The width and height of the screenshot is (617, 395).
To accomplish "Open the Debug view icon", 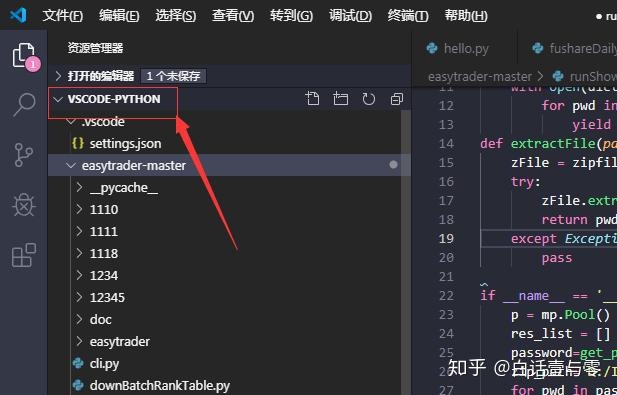I will click(x=24, y=205).
